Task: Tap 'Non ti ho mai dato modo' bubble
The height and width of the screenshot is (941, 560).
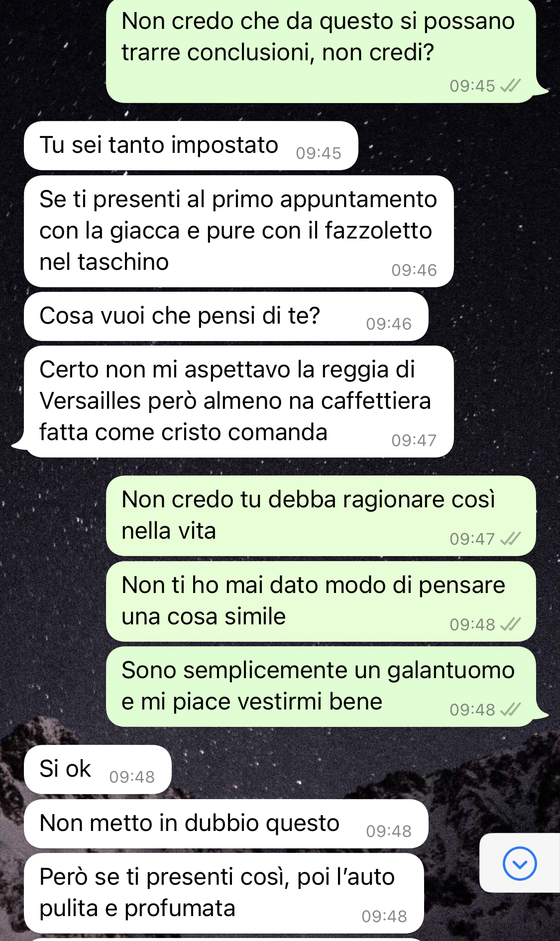Action: click(x=321, y=601)
